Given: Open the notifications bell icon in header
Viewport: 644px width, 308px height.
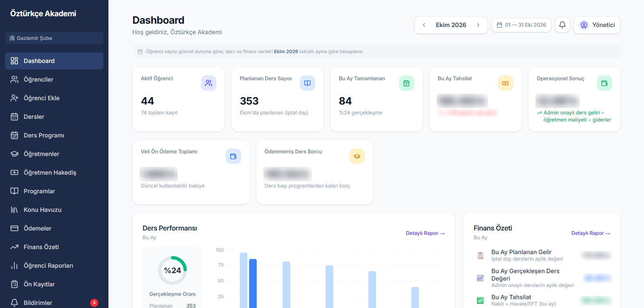Looking at the screenshot, I should [562, 25].
